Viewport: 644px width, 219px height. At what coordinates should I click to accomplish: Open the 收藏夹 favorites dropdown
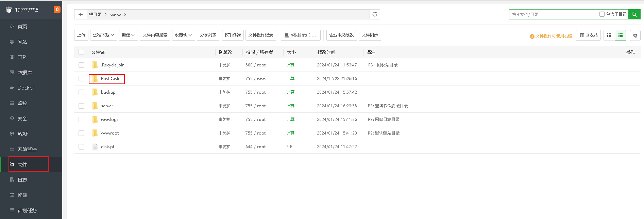[x=183, y=35]
